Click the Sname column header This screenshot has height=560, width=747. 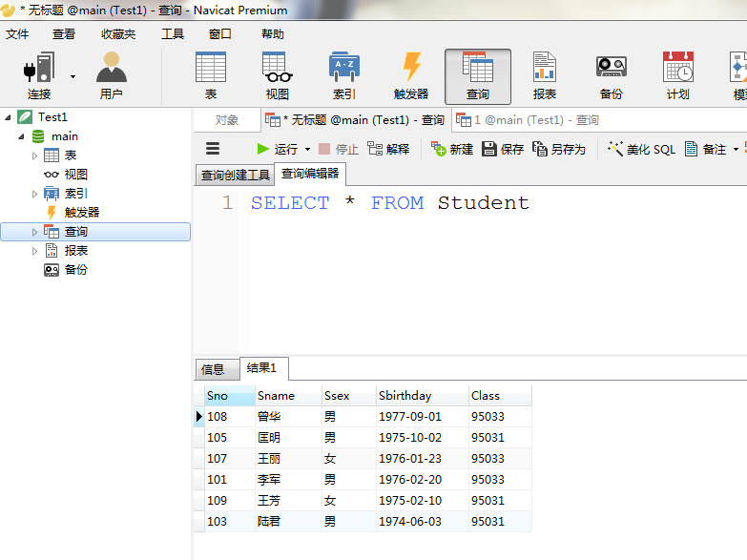289,396
